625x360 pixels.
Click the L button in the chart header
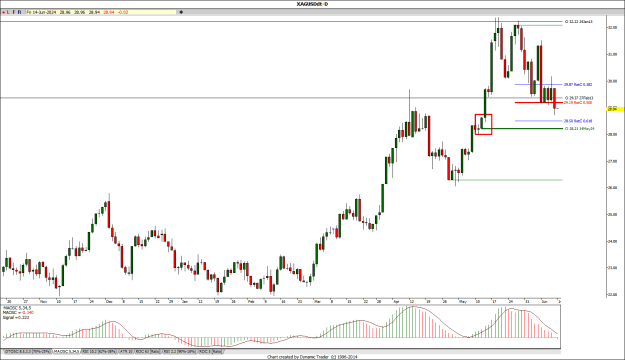pyautogui.click(x=8, y=12)
